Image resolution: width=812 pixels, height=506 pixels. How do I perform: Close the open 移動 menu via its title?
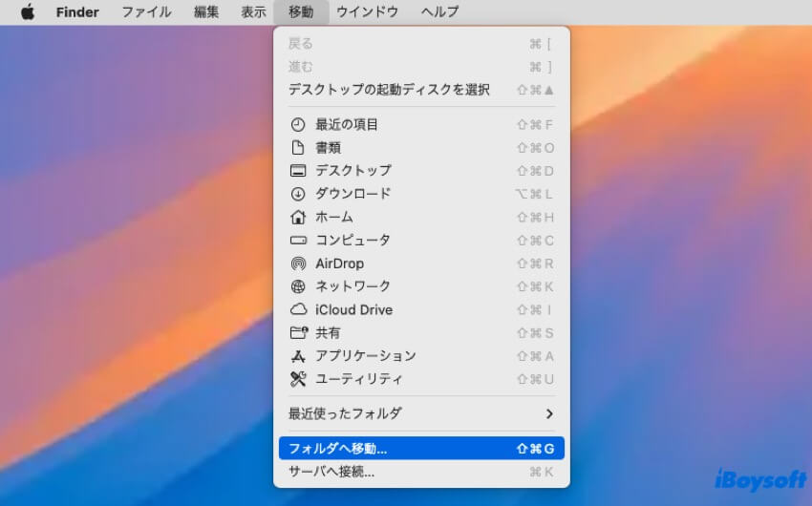[x=301, y=11]
